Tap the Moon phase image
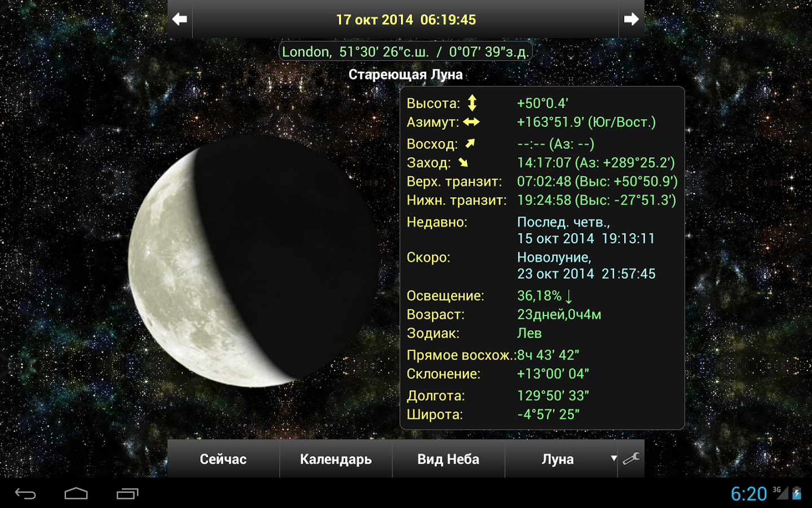 tap(253, 261)
